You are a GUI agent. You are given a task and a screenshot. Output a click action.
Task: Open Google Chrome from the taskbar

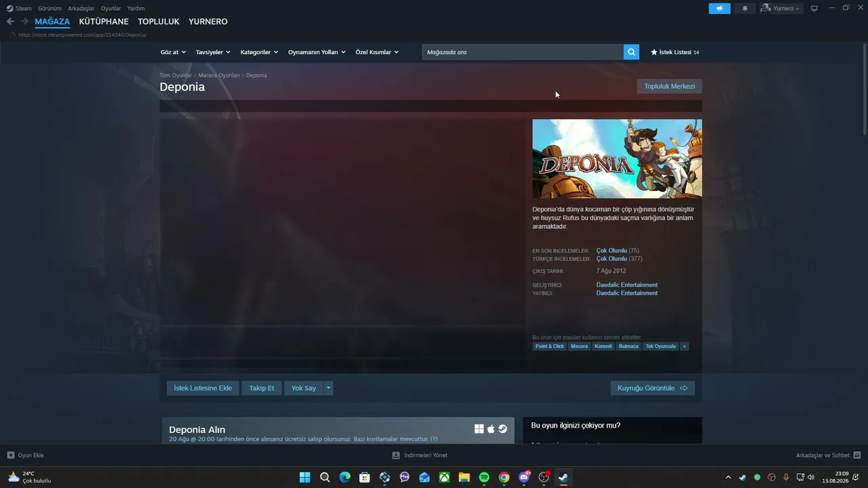click(504, 477)
